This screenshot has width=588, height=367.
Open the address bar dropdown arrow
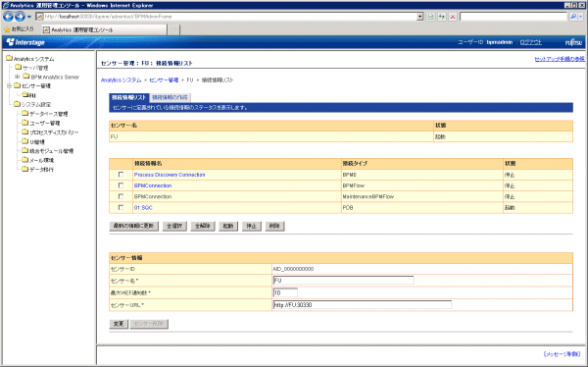(420, 17)
